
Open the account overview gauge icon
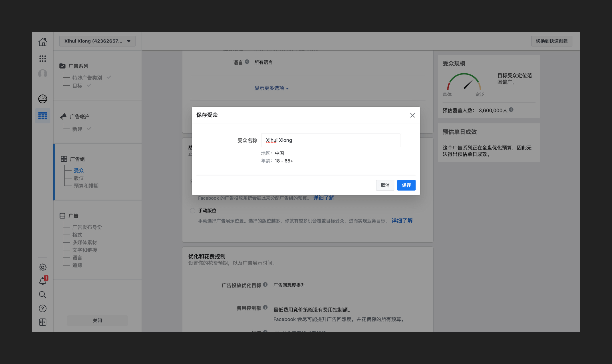click(43, 99)
